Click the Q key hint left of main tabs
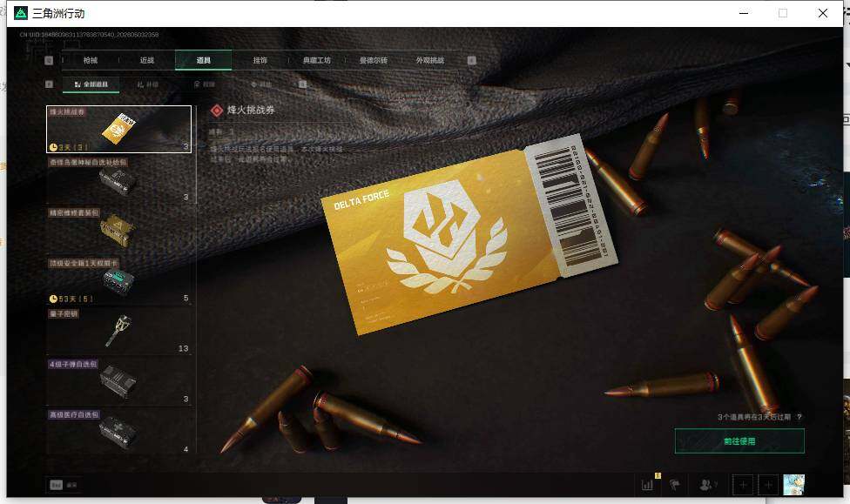Image resolution: width=850 pixels, height=504 pixels. click(x=49, y=60)
